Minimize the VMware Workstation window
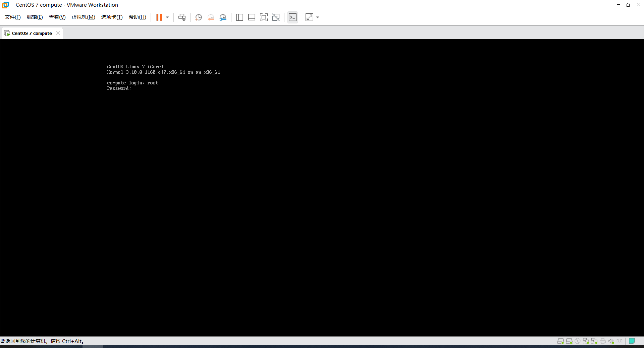The height and width of the screenshot is (348, 644). (x=619, y=5)
